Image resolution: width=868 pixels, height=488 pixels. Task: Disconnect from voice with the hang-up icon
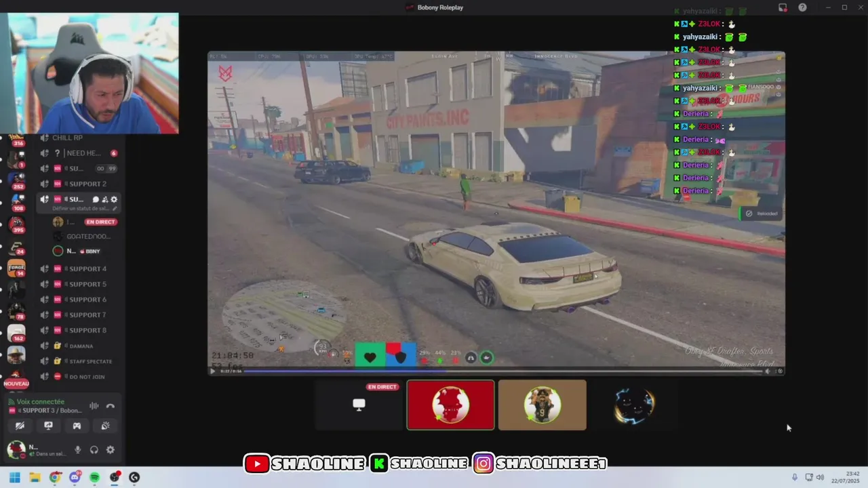pos(111,406)
